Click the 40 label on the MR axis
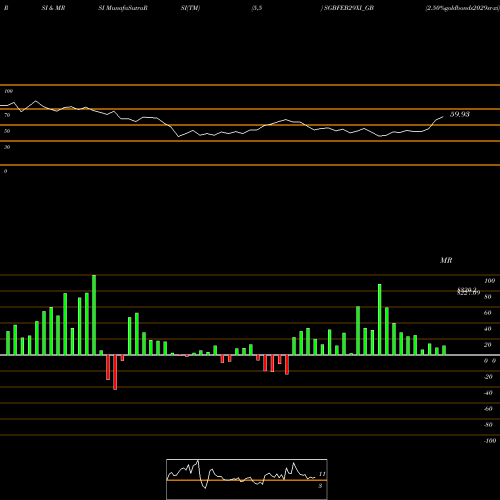Image resolution: width=500 pixels, height=500 pixels. 488,329
